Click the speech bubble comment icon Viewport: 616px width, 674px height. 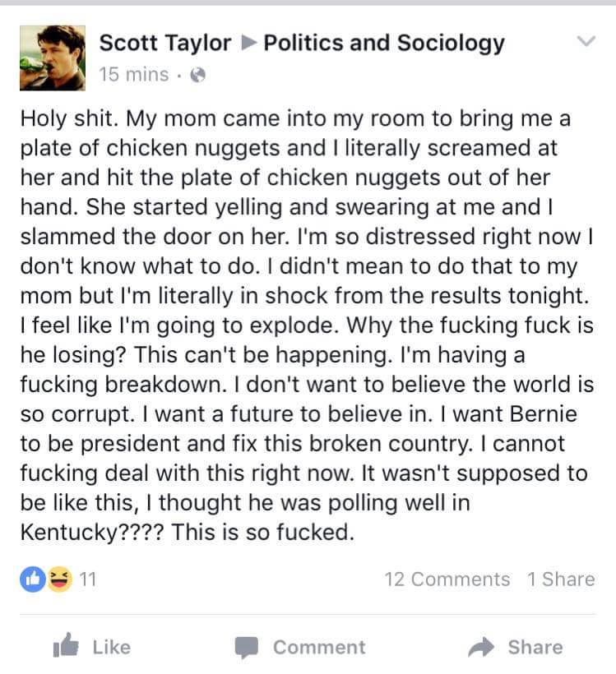pyautogui.click(x=245, y=648)
